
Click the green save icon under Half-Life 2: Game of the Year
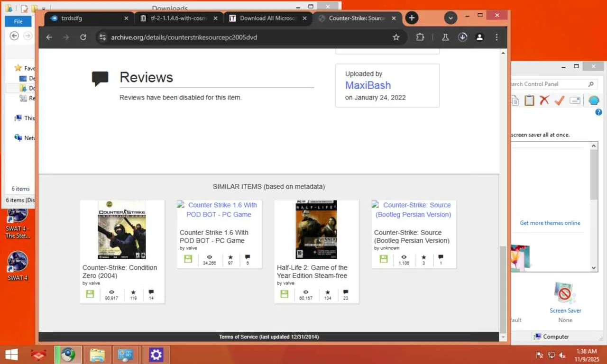tap(284, 294)
